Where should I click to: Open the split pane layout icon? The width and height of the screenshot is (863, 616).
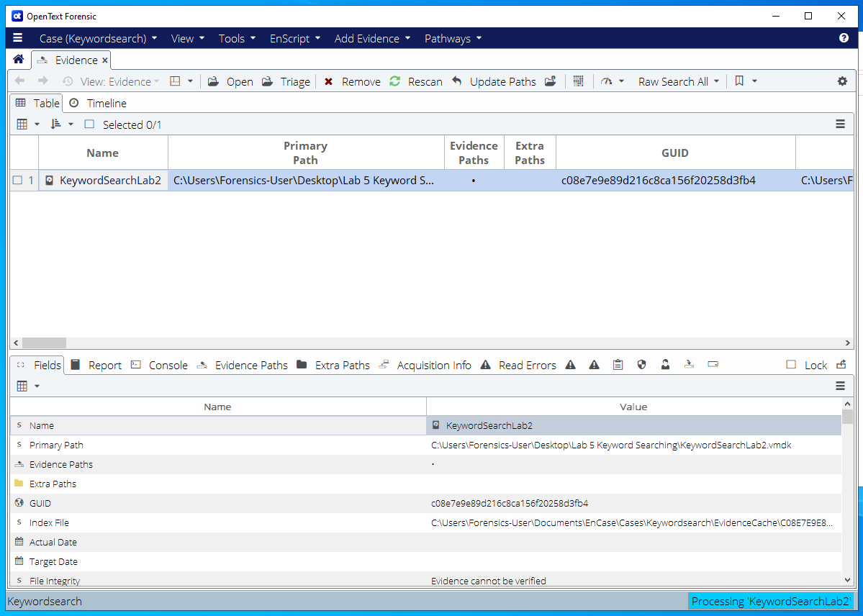(x=175, y=81)
